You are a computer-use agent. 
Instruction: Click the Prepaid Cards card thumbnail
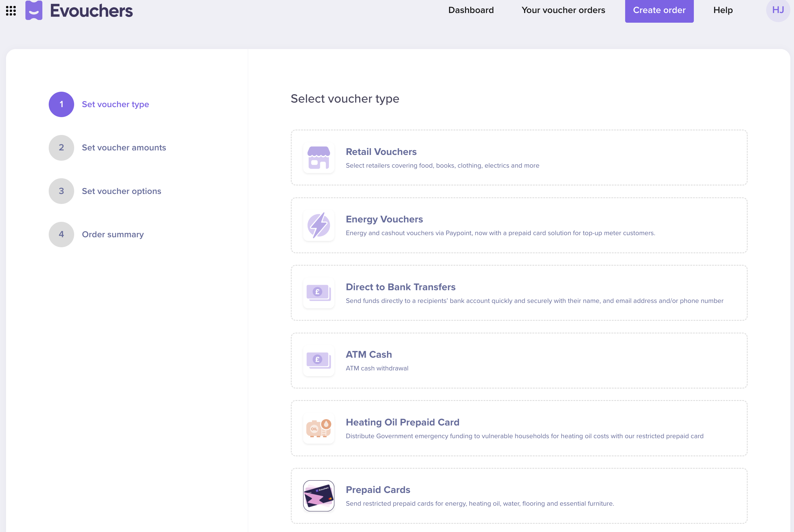319,496
